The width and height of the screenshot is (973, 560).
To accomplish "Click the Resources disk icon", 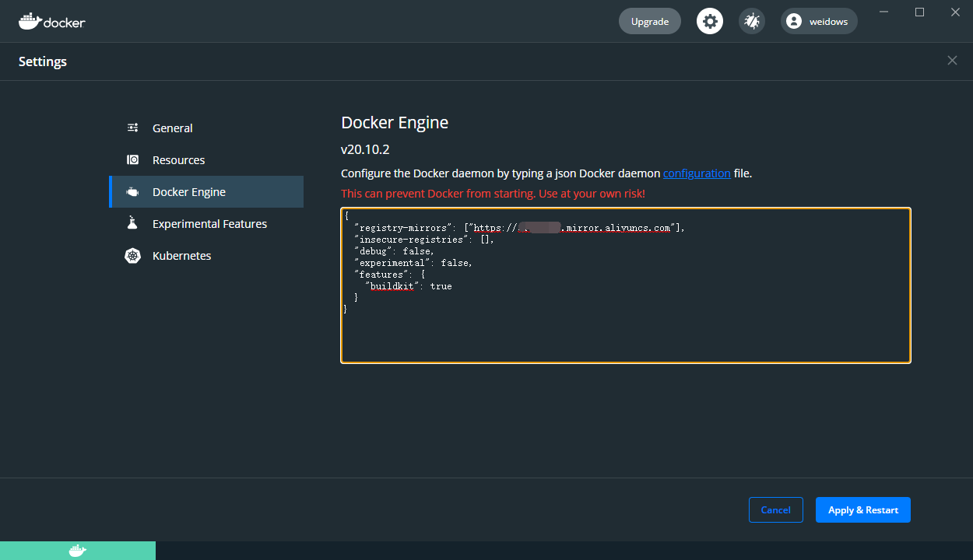I will (x=133, y=159).
